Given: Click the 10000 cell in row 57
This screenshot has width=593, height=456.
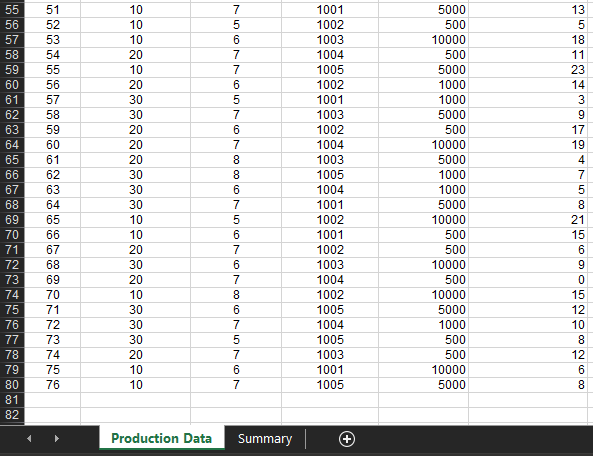Looking at the screenshot, I should (424, 40).
